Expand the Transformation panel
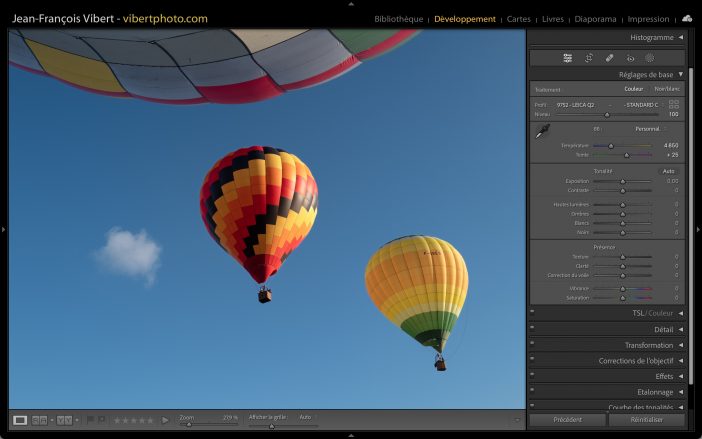This screenshot has width=702, height=439. 680,345
